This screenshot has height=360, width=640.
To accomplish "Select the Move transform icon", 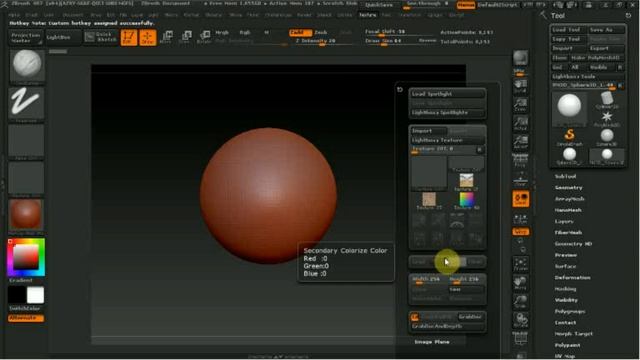I will pos(167,37).
